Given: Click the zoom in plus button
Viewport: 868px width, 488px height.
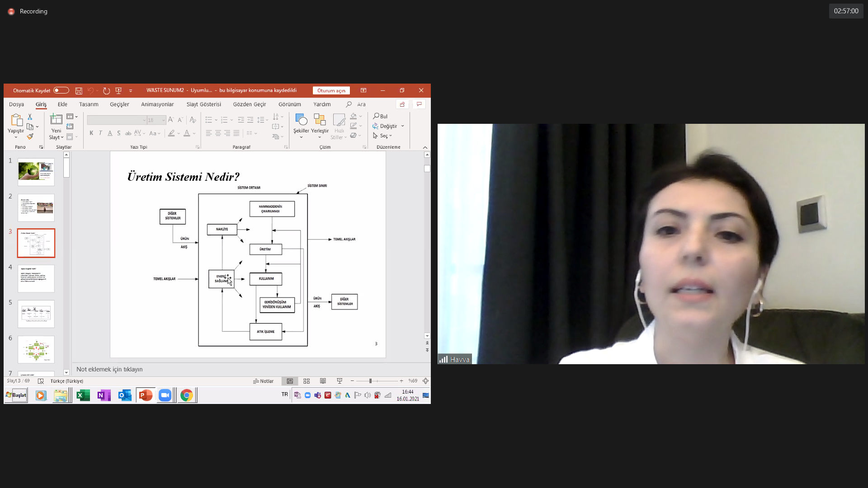Looking at the screenshot, I should click(401, 381).
